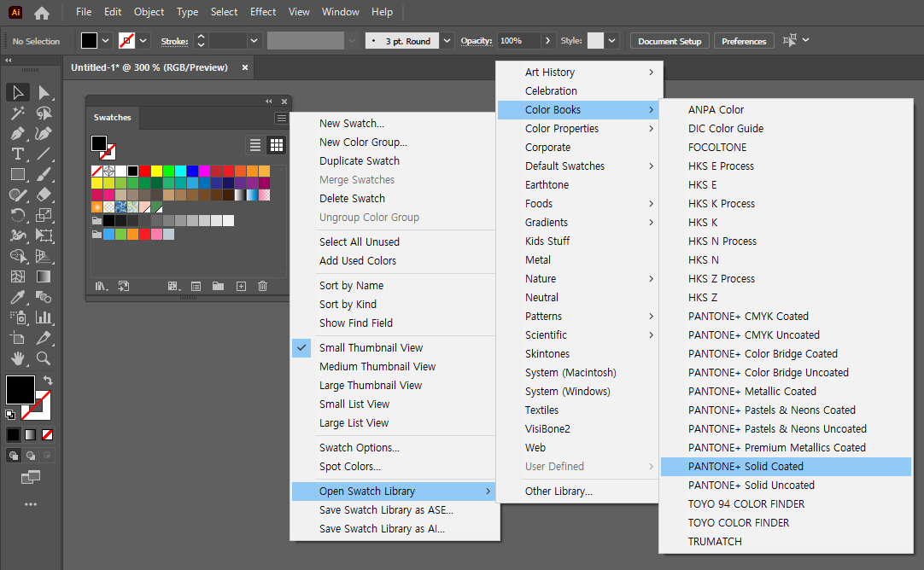
Task: Select the Direct Selection tool
Action: (44, 92)
